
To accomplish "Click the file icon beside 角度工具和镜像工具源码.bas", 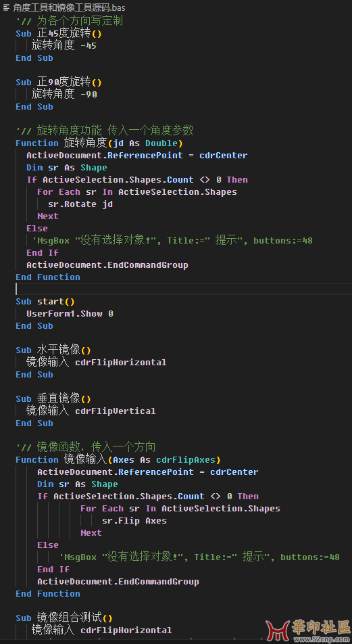I will (6, 7).
